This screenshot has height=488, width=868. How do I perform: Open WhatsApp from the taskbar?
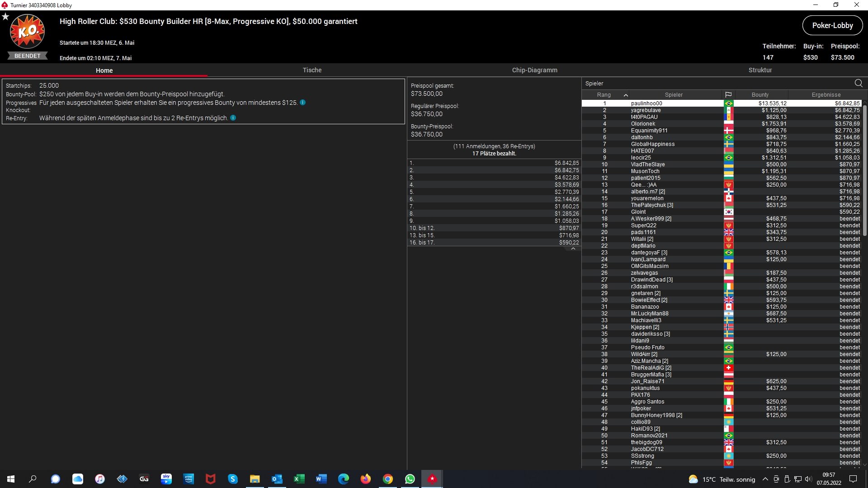[410, 479]
